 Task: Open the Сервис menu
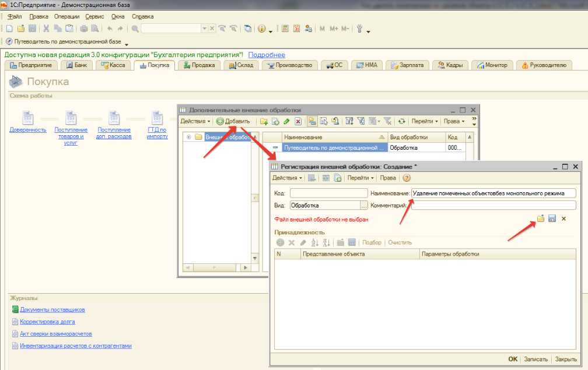click(x=94, y=16)
